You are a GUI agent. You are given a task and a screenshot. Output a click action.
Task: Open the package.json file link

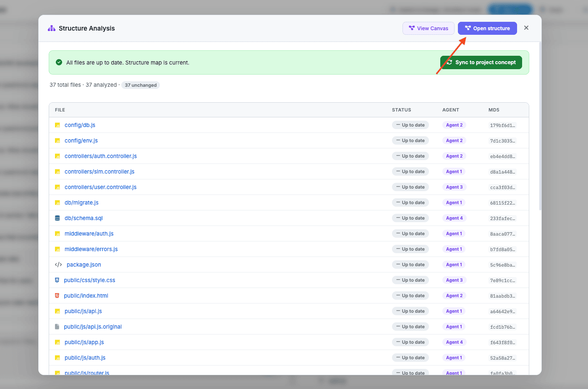point(84,265)
